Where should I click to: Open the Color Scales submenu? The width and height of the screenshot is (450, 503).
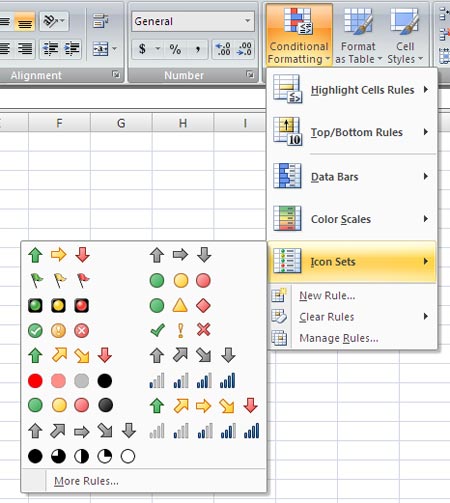click(352, 219)
